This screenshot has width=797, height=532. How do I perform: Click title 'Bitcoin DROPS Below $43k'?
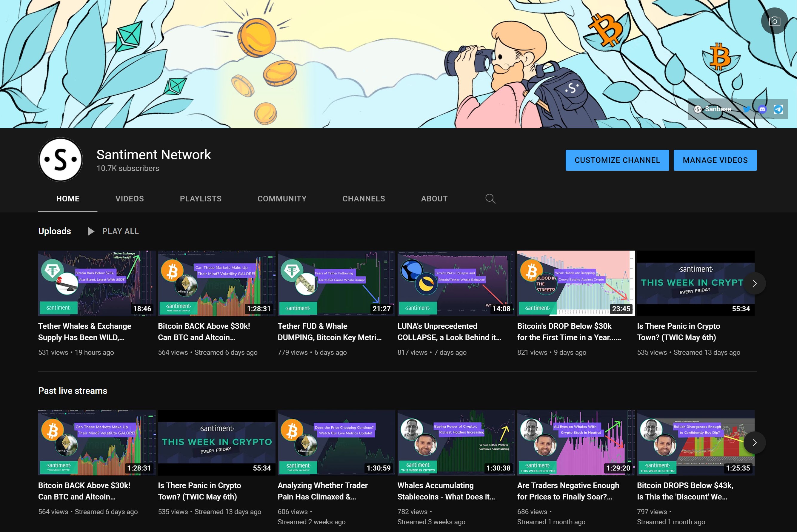[x=685, y=491]
